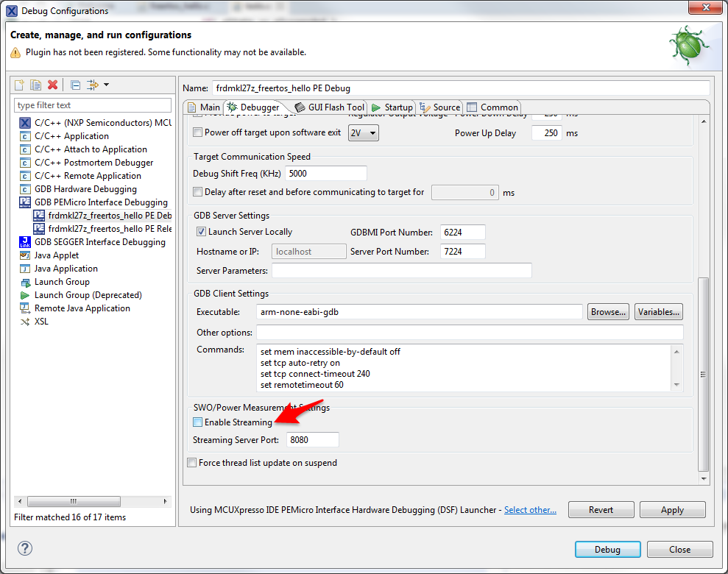This screenshot has width=728, height=574.
Task: Uncheck Launch Server Locally
Action: 201,232
